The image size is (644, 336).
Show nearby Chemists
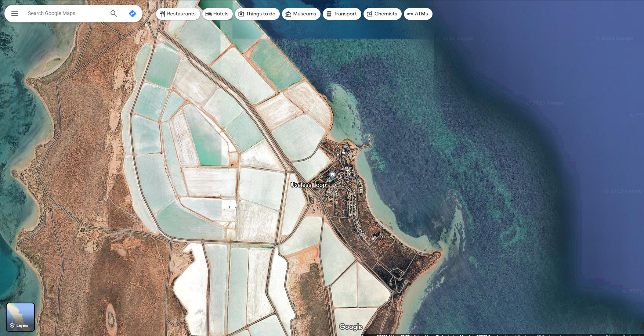385,14
